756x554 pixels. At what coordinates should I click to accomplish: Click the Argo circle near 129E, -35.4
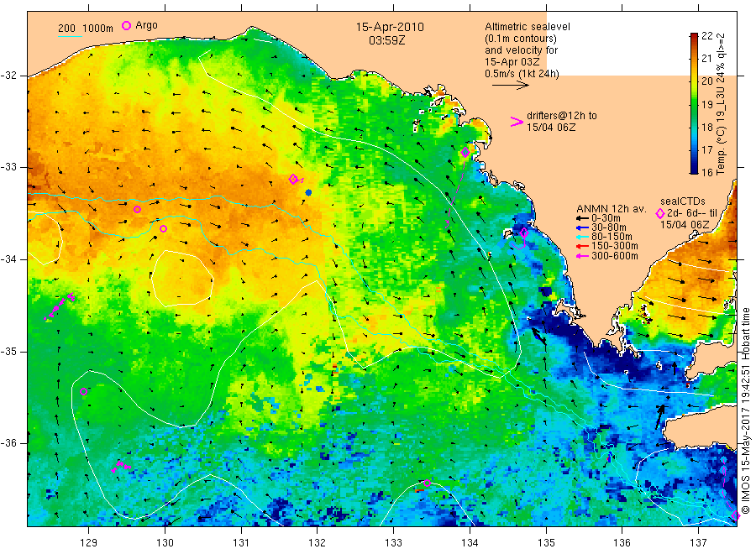[x=83, y=392]
